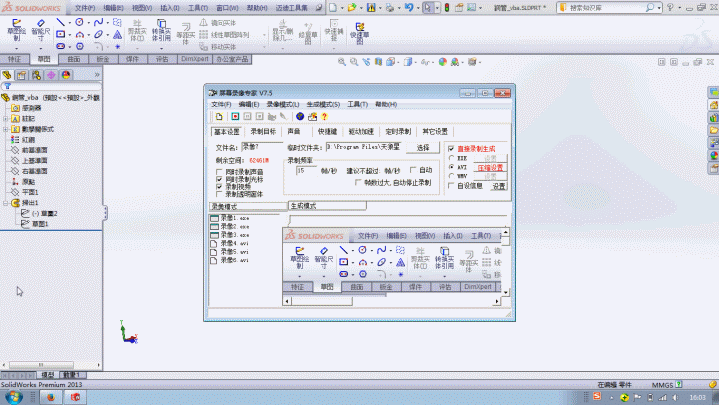Click the red Record button in recorder

(235, 117)
